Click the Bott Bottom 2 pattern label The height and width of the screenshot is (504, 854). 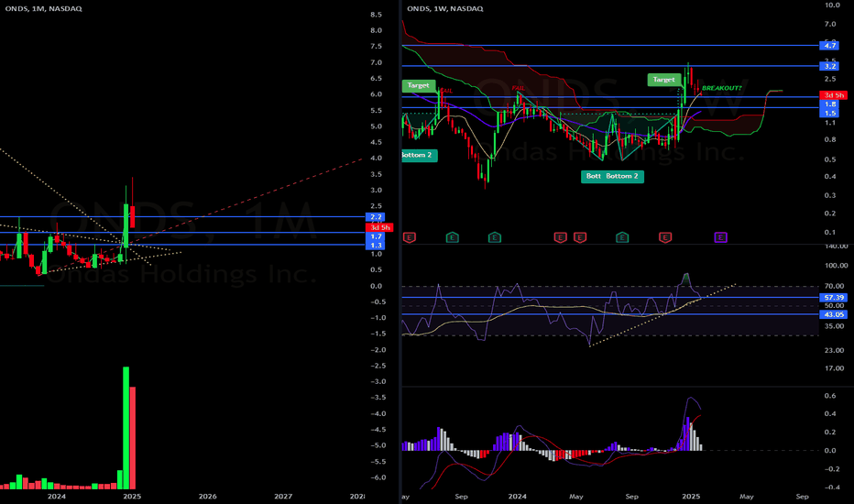point(612,176)
